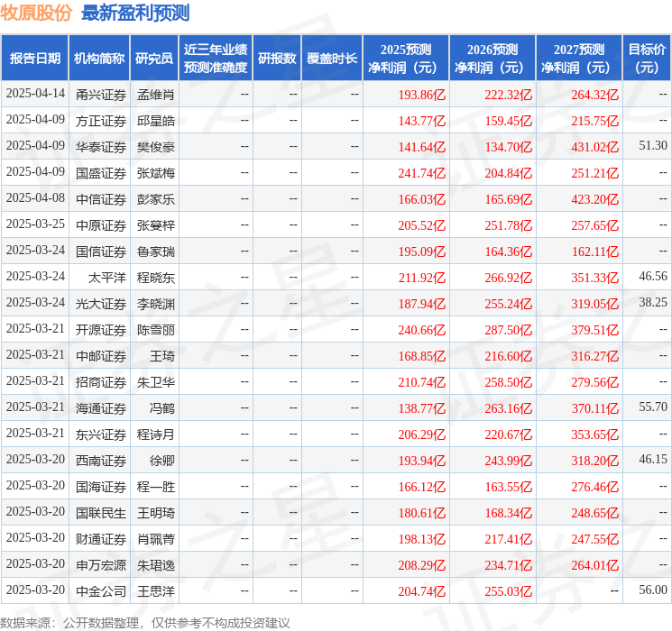Viewport: 672px width, 631px height.
Task: Click analyst name 程一胜
Action: coord(156,486)
